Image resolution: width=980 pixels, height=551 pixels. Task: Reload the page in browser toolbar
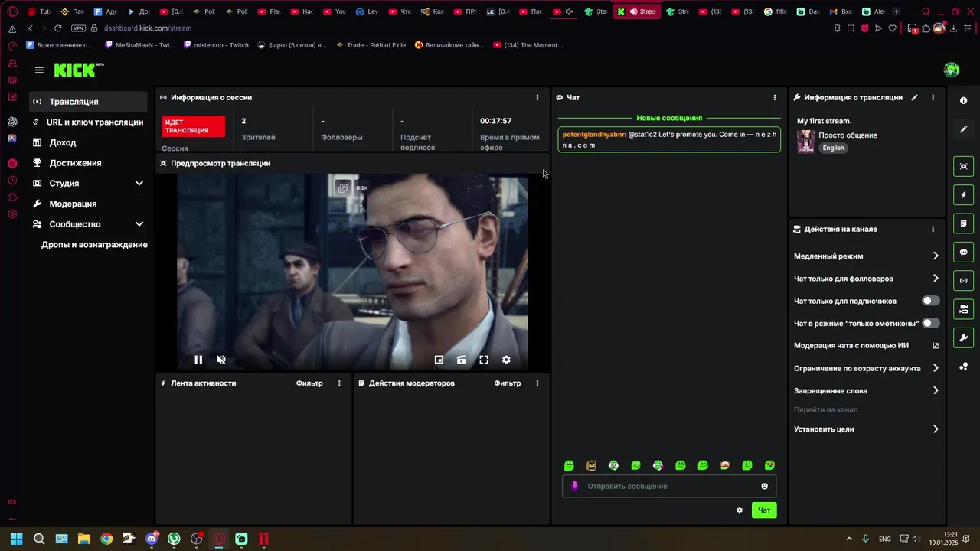(57, 28)
